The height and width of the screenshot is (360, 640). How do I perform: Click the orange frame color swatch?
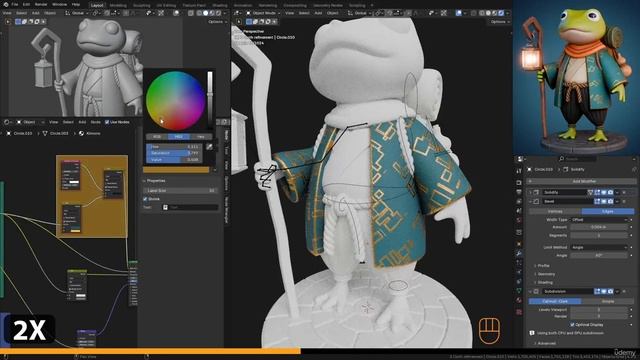(x=176, y=170)
